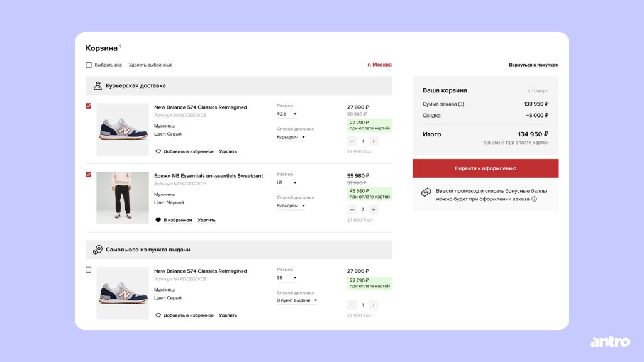The width and height of the screenshot is (644, 362).
Task: Click the "Перейти к оформлению" button
Action: click(x=486, y=168)
